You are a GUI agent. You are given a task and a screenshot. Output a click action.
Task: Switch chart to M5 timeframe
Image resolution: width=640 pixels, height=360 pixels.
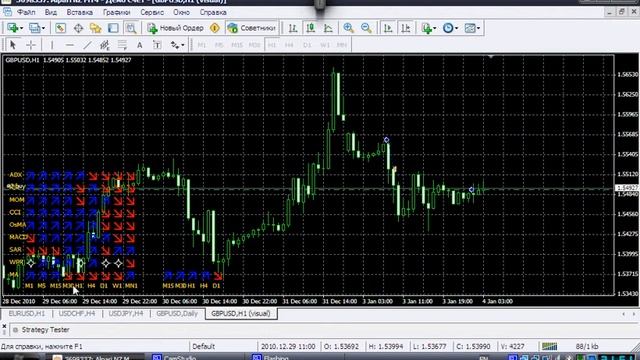[219, 45]
